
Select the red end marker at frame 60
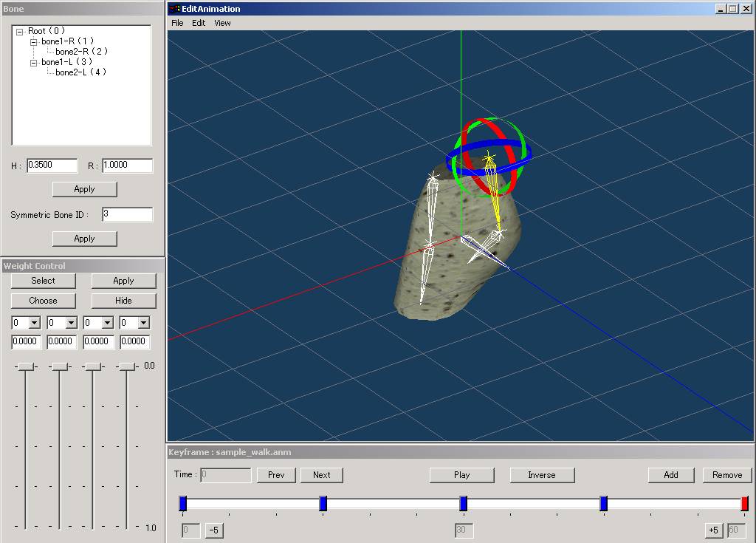click(744, 503)
